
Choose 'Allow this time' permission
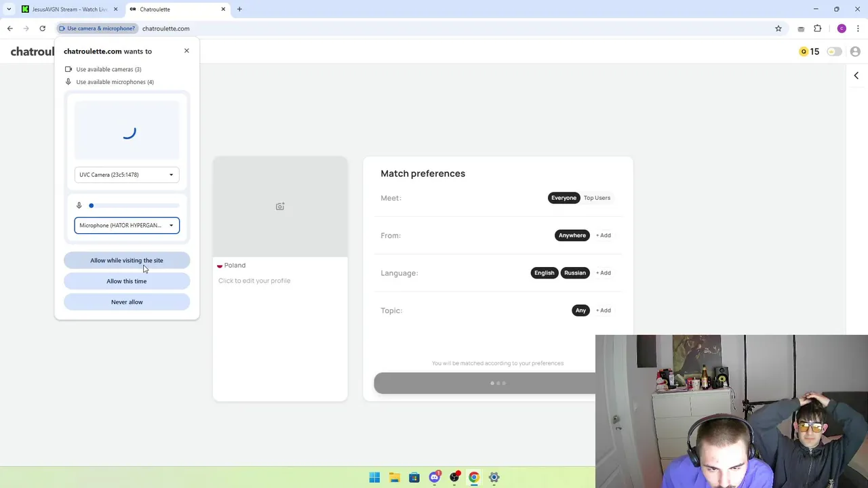(127, 281)
